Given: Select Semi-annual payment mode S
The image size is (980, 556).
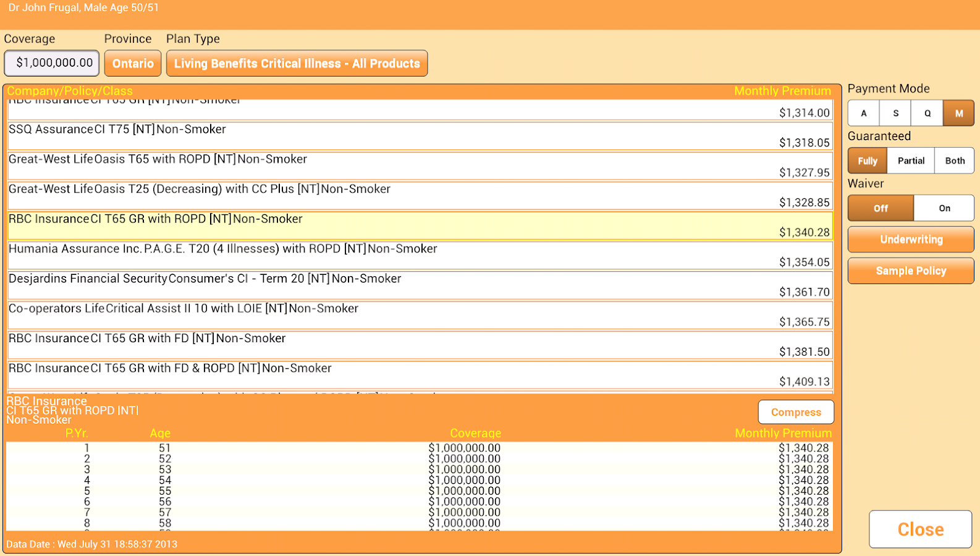Looking at the screenshot, I should click(895, 113).
